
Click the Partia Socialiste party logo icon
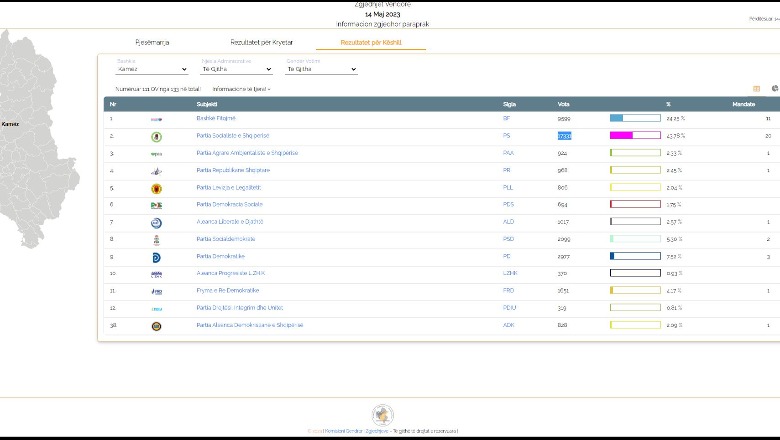click(x=156, y=136)
